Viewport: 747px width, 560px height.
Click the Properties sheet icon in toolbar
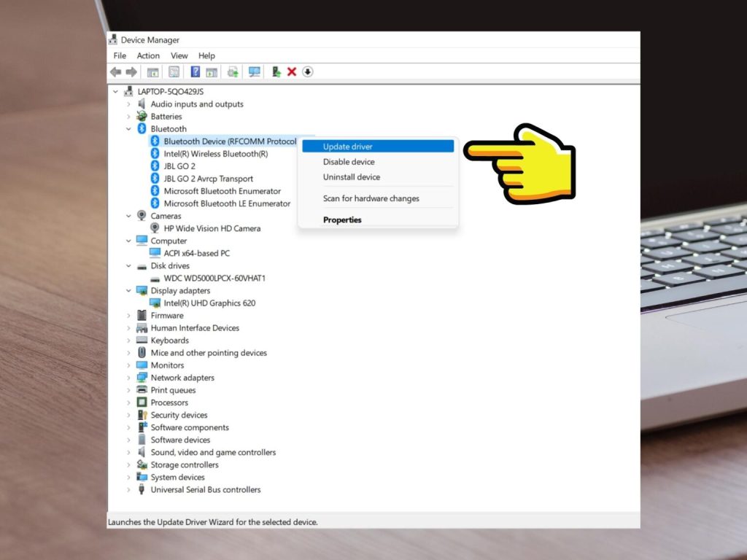174,71
